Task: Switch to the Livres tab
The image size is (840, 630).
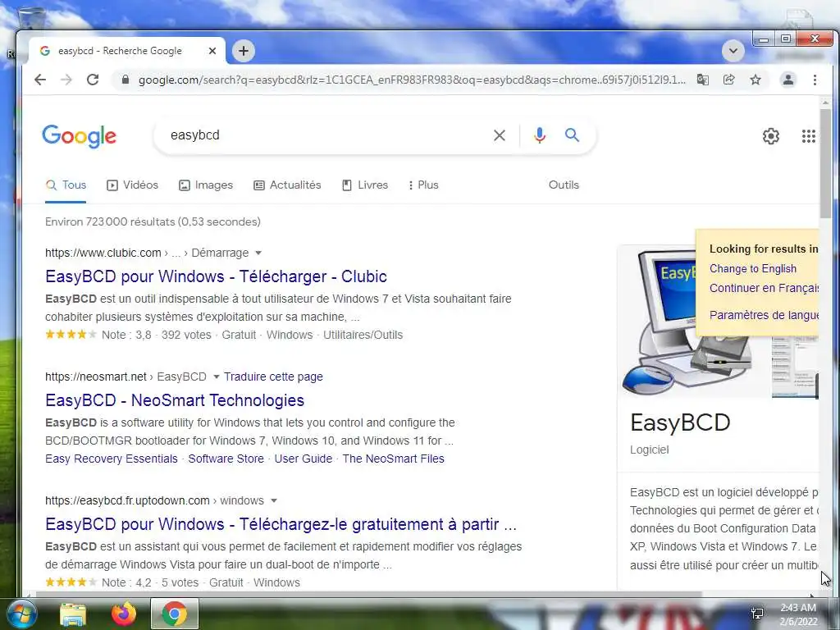Action: pos(365,185)
